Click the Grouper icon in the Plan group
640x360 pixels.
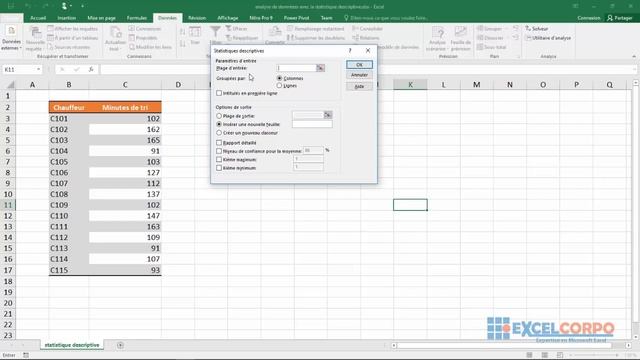point(480,29)
